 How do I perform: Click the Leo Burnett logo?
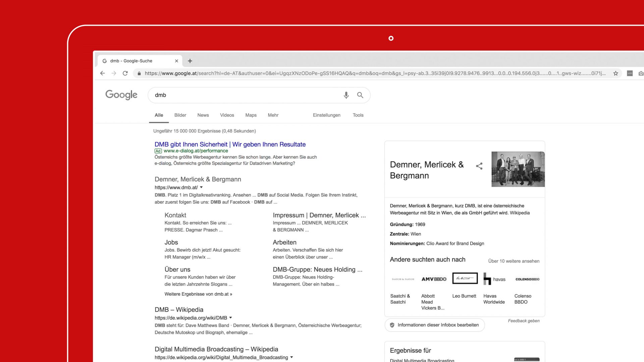pos(465,278)
